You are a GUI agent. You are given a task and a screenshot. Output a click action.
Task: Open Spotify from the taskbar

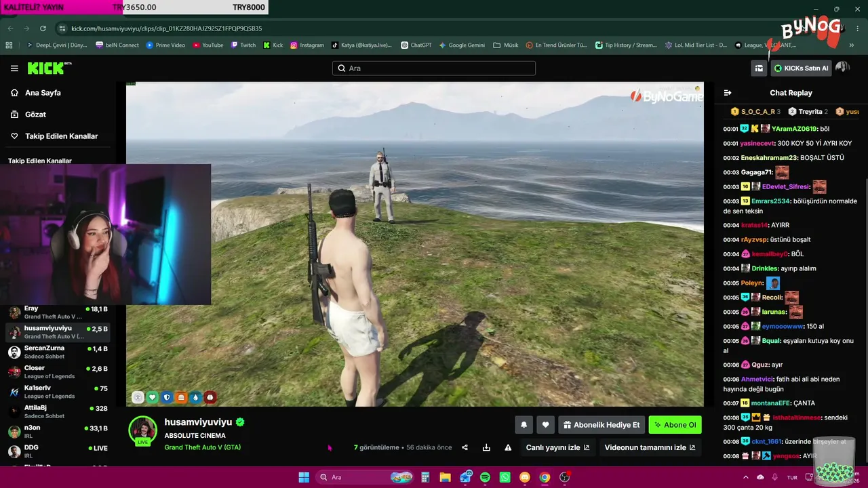click(485, 477)
